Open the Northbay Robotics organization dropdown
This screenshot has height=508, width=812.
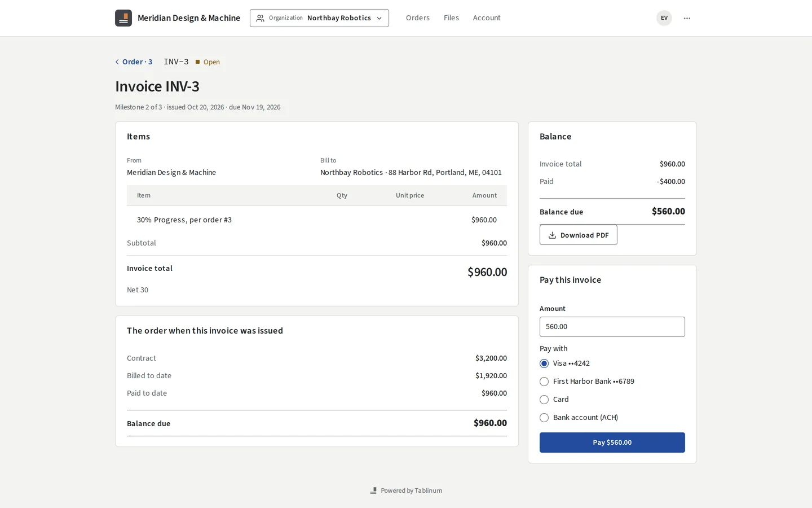pos(319,18)
